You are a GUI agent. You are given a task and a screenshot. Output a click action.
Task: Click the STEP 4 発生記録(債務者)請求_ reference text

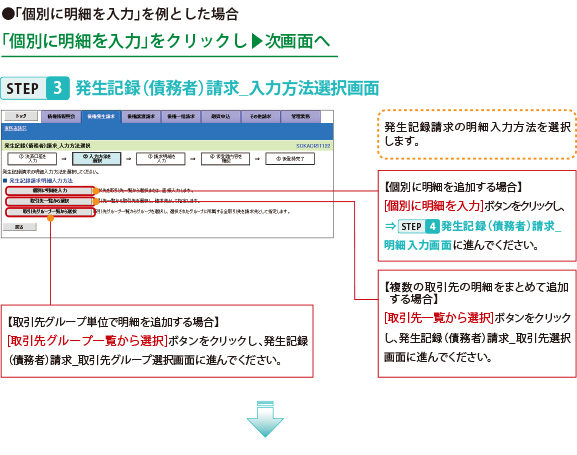(479, 226)
